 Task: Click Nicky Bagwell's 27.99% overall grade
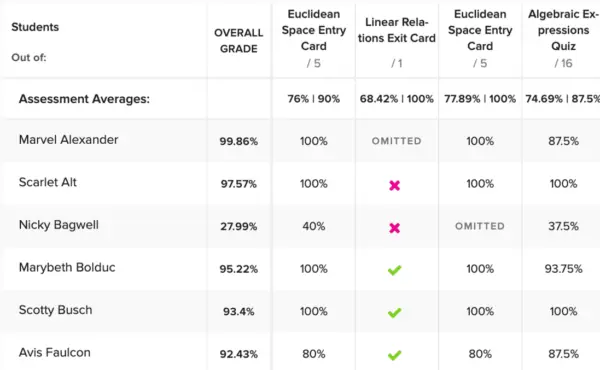[x=238, y=227]
